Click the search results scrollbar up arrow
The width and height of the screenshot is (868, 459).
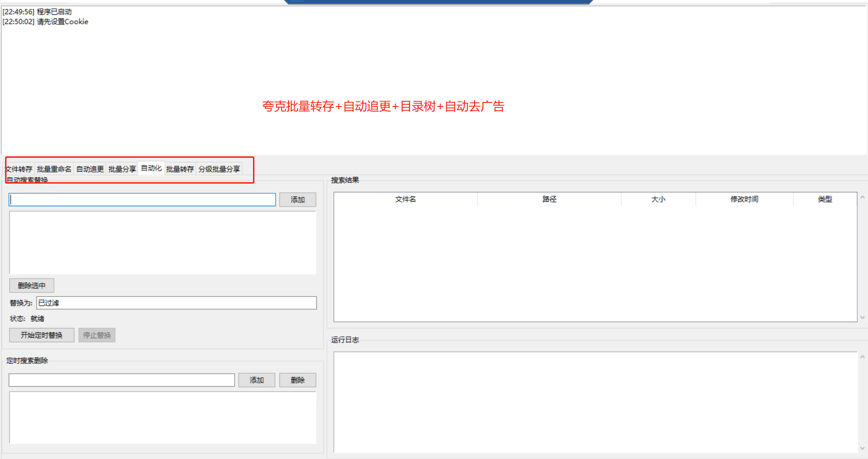click(862, 197)
